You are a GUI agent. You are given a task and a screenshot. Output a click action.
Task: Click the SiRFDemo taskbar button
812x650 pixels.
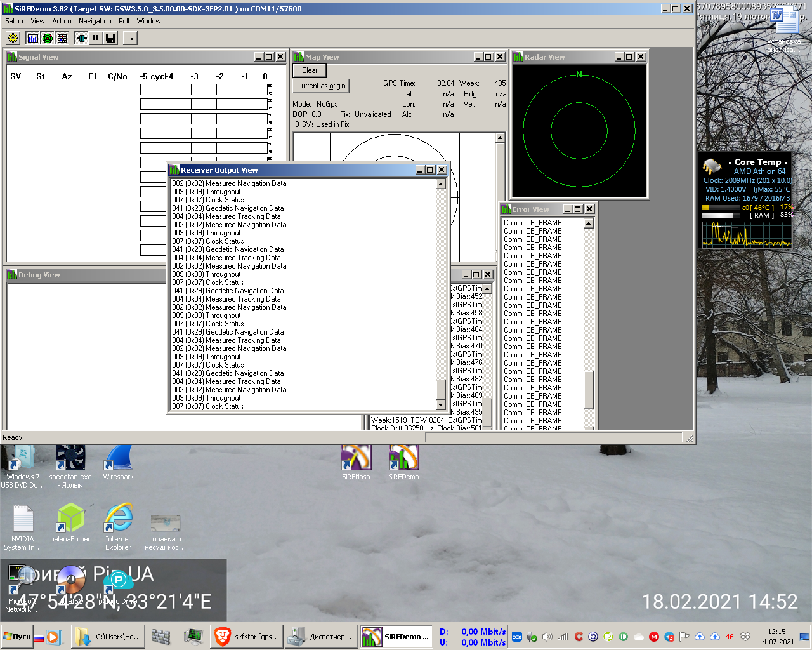[x=396, y=637]
